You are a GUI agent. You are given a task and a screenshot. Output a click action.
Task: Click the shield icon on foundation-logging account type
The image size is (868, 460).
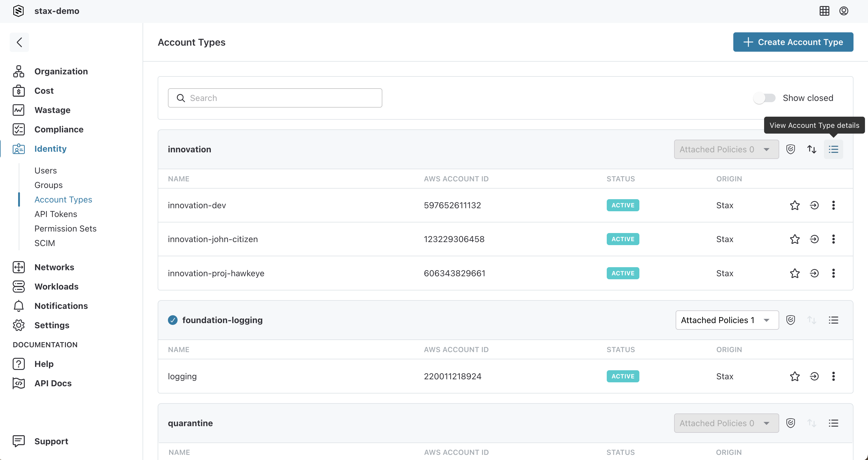(790, 320)
